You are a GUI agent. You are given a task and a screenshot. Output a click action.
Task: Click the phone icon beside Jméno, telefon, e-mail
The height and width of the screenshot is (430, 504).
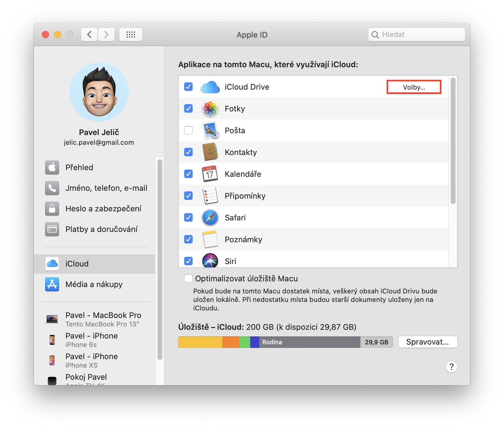coord(52,188)
